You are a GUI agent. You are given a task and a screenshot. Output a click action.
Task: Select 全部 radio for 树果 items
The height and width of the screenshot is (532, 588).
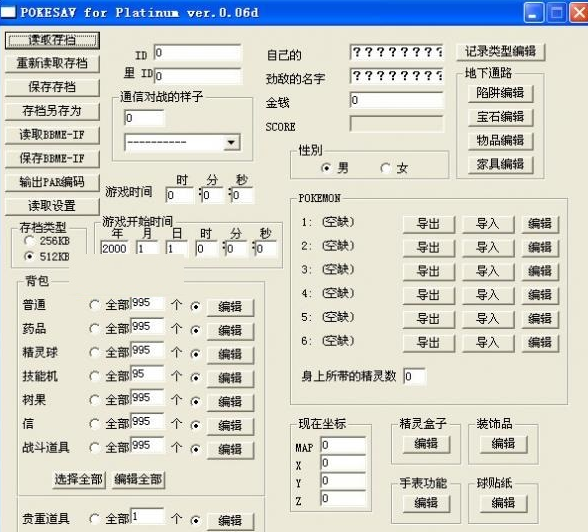coord(94,400)
